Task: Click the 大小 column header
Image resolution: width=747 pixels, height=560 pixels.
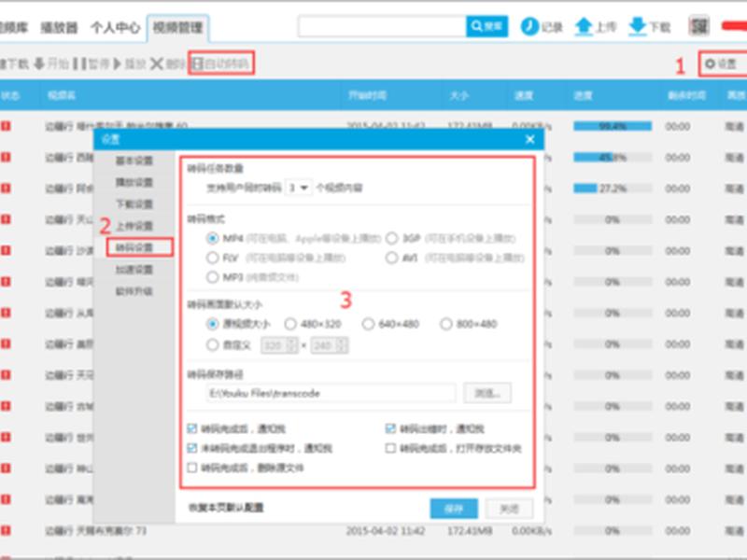Action: pyautogui.click(x=459, y=96)
